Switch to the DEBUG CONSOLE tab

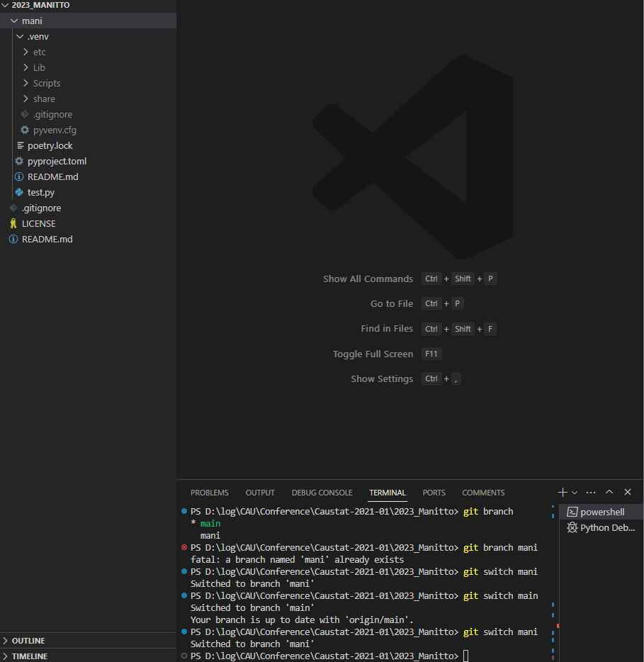point(322,493)
